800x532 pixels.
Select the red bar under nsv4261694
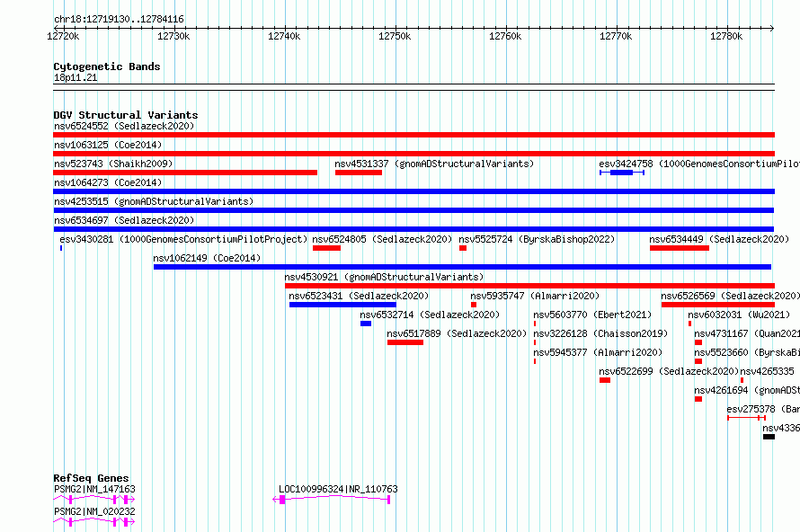[698, 399]
